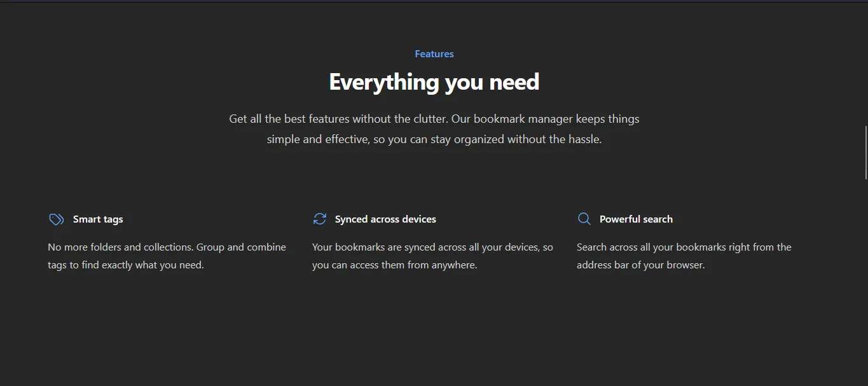Click the intro paragraph under the heading
This screenshot has width=868, height=386.
pyautogui.click(x=434, y=128)
